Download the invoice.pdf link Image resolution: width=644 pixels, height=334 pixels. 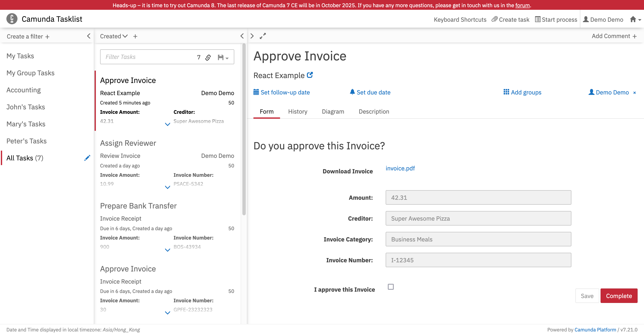(x=400, y=168)
